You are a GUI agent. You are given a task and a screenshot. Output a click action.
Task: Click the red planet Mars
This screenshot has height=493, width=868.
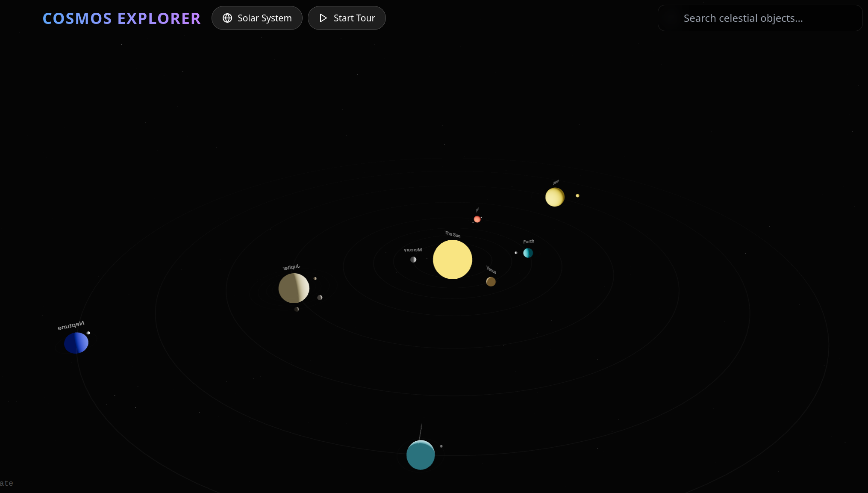point(477,219)
